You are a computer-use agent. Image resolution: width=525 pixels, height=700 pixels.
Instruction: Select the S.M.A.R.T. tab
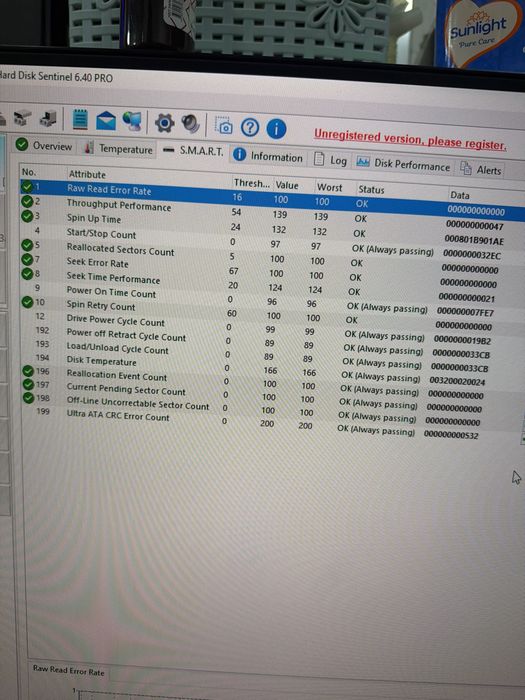[x=193, y=151]
